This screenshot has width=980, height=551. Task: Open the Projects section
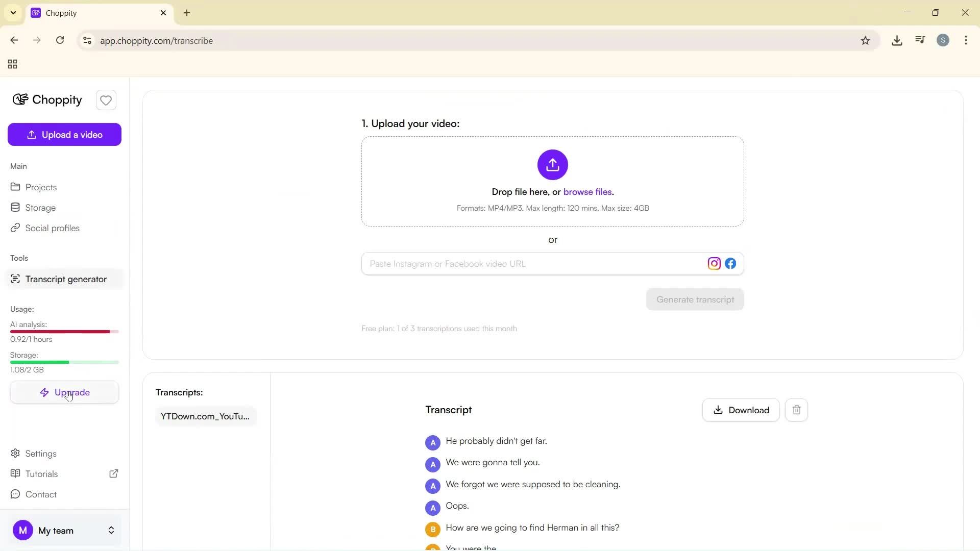41,187
